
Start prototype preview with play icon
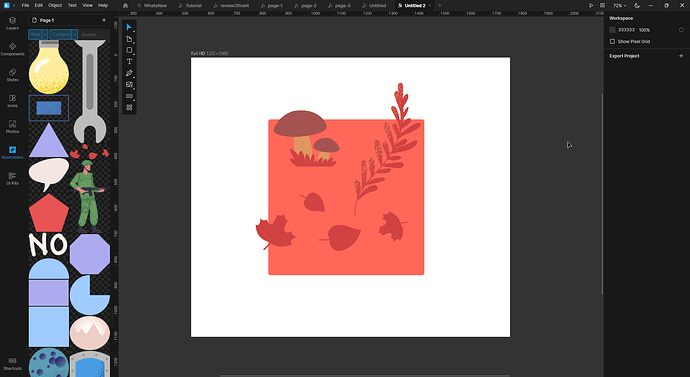point(591,5)
